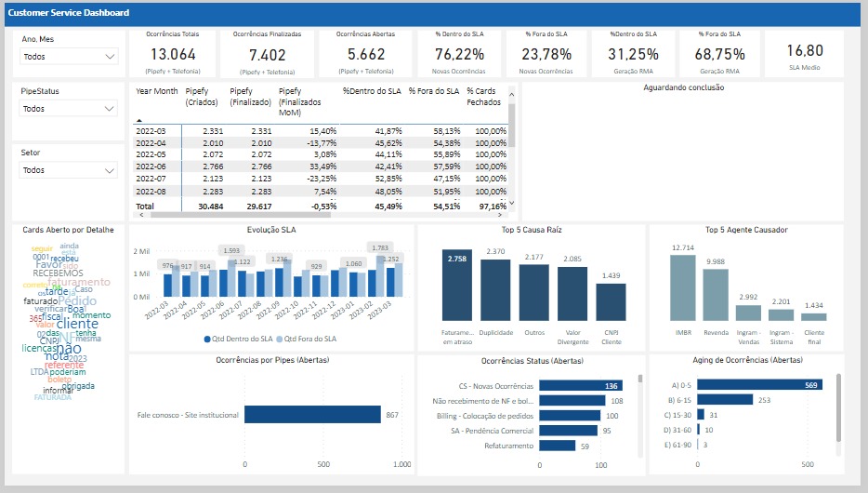Screen dimensions: 868x493
Task: Select SA - Pendência Comercial bar
Action: coord(568,431)
